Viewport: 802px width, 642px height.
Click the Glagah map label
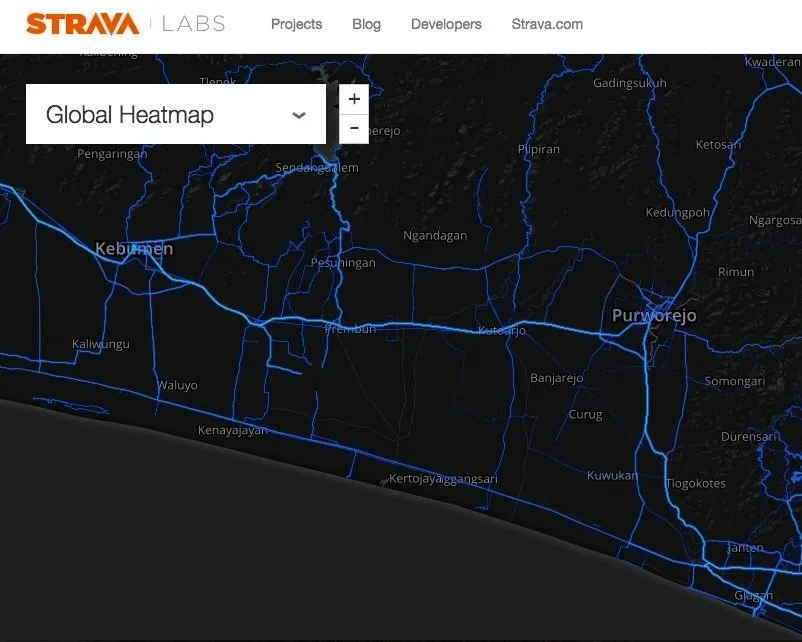tap(754, 595)
